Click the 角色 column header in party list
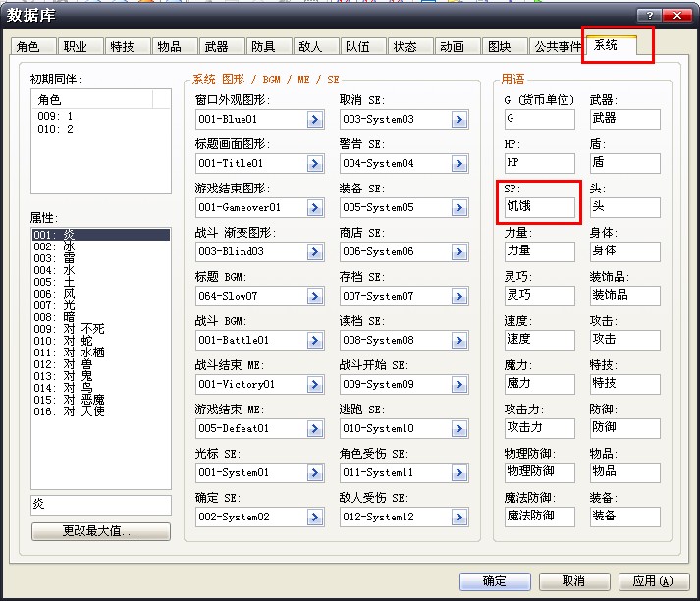The width and height of the screenshot is (700, 601). tap(92, 99)
